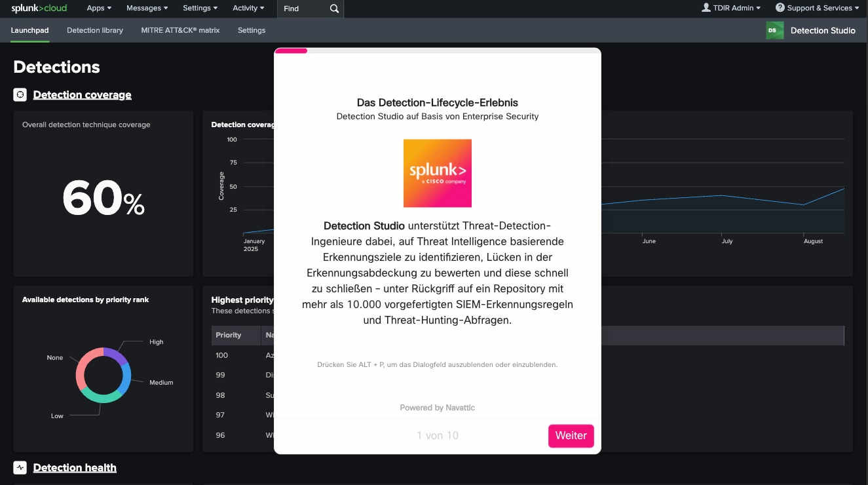
Task: Click the 60% coverage value
Action: (104, 199)
